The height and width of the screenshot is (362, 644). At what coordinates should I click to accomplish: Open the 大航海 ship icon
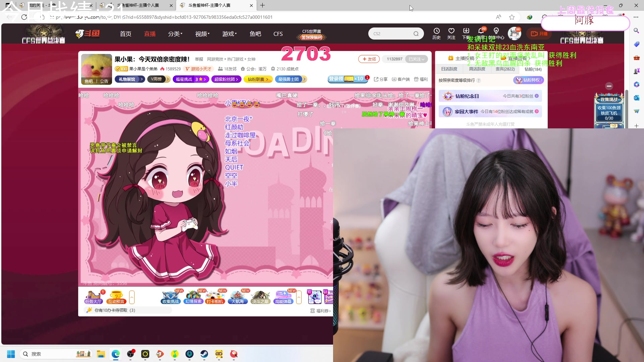coord(238,297)
